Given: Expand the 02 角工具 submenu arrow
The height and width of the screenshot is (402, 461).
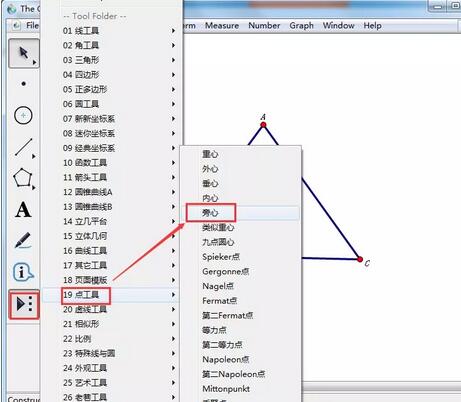Looking at the screenshot, I should tap(173, 45).
